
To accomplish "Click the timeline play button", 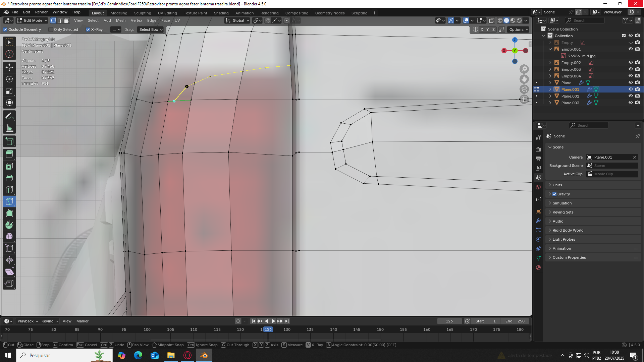I will (273, 321).
